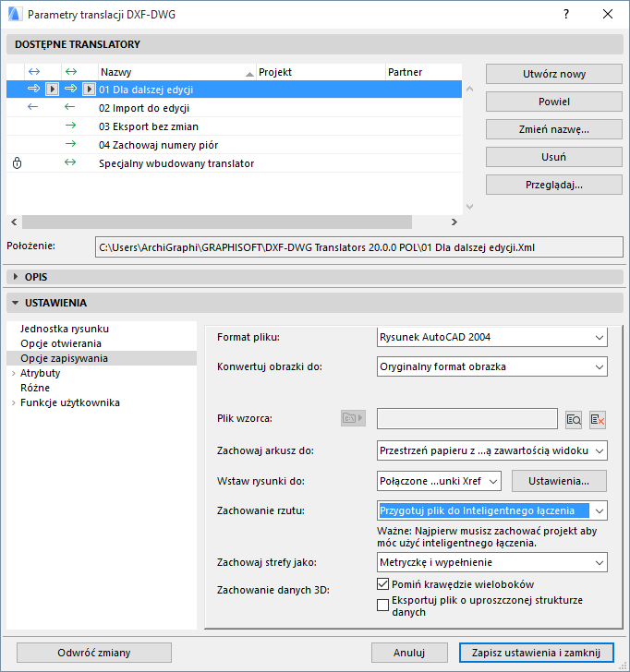Select Funkcje użytkownika settings page
This screenshot has height=672, width=630.
(70, 402)
